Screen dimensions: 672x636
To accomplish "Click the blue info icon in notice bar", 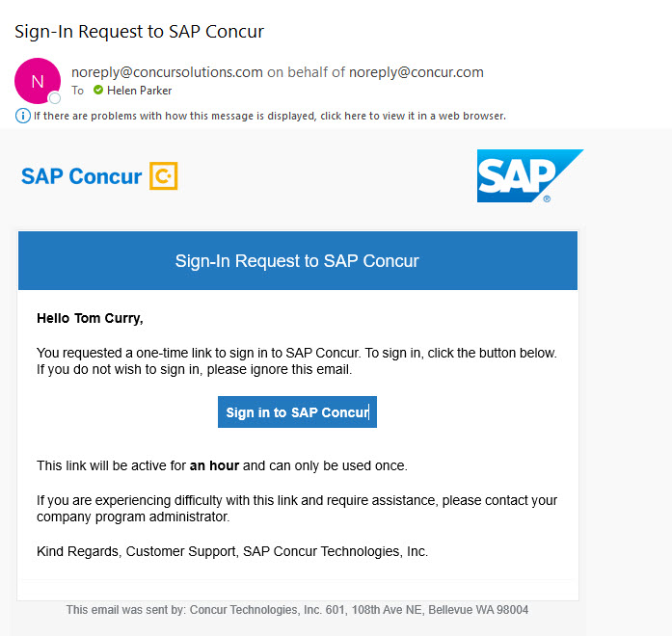I will [x=23, y=116].
